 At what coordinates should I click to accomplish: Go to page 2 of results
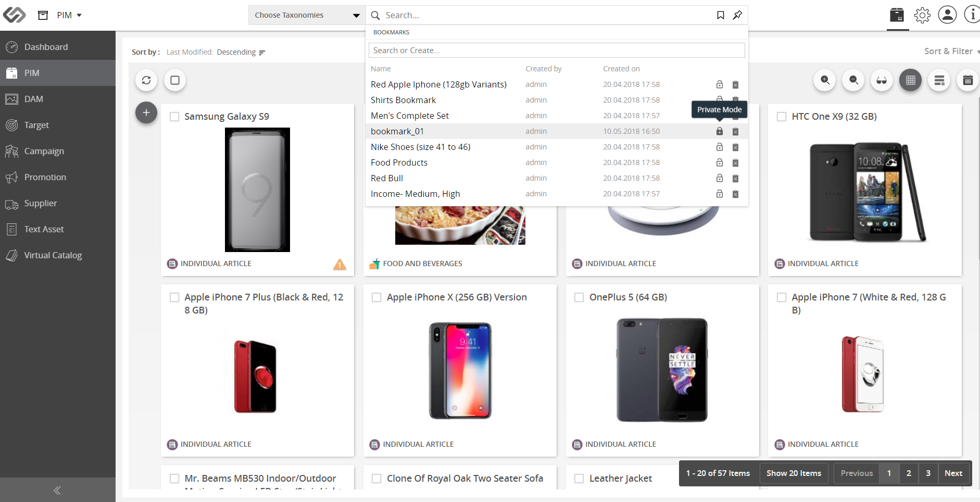[909, 473]
